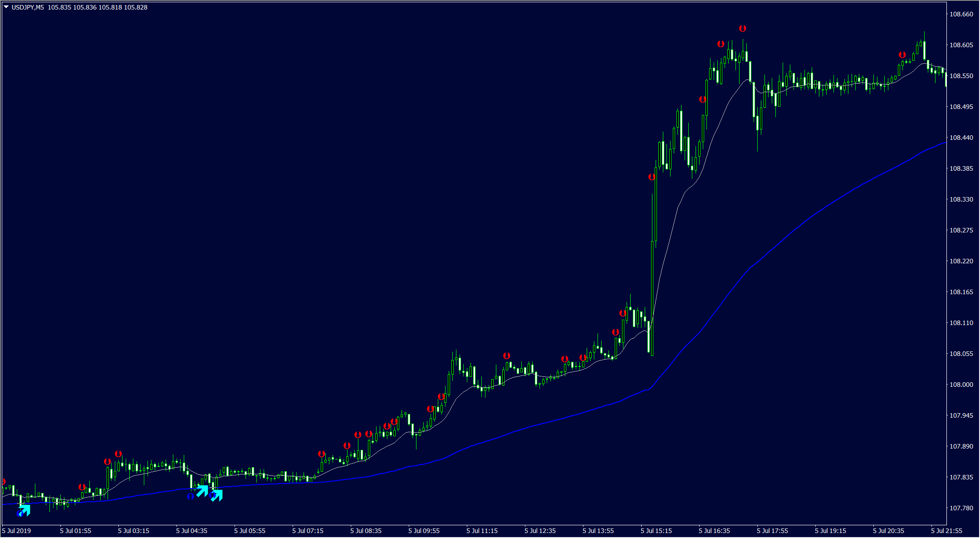Select the rightmost red sell marker before 21:55

coord(902,54)
